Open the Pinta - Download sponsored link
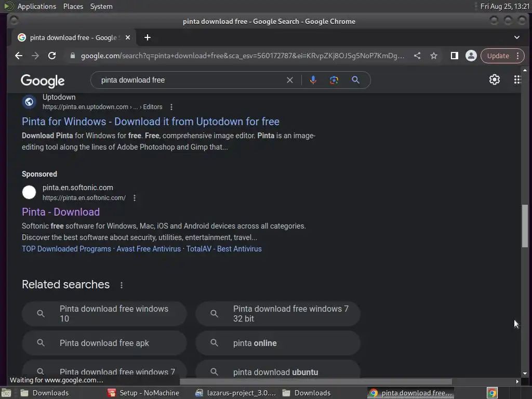Image resolution: width=532 pixels, height=399 pixels. pos(61,212)
